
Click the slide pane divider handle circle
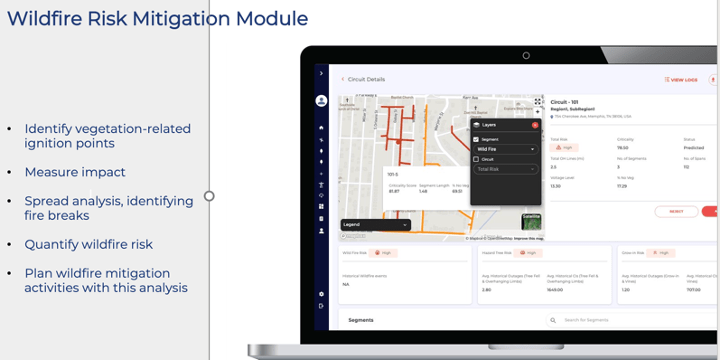coord(209,196)
